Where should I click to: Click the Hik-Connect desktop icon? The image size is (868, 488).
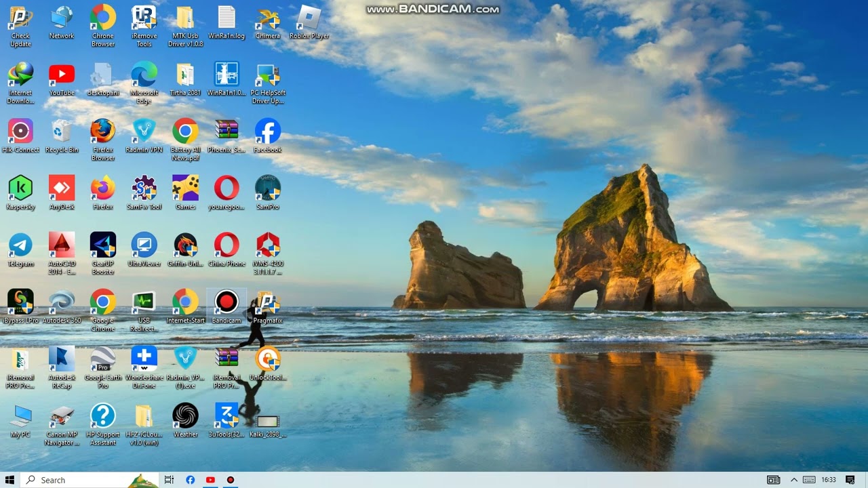point(20,131)
